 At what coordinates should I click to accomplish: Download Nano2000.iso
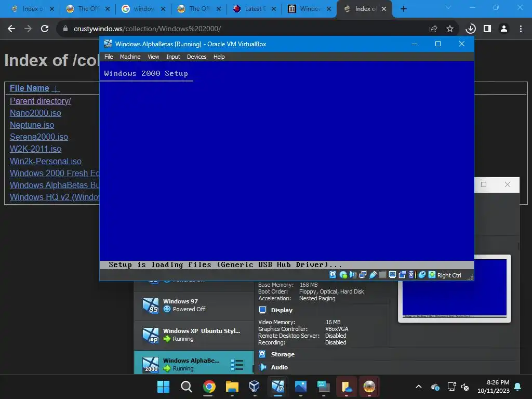[35, 113]
